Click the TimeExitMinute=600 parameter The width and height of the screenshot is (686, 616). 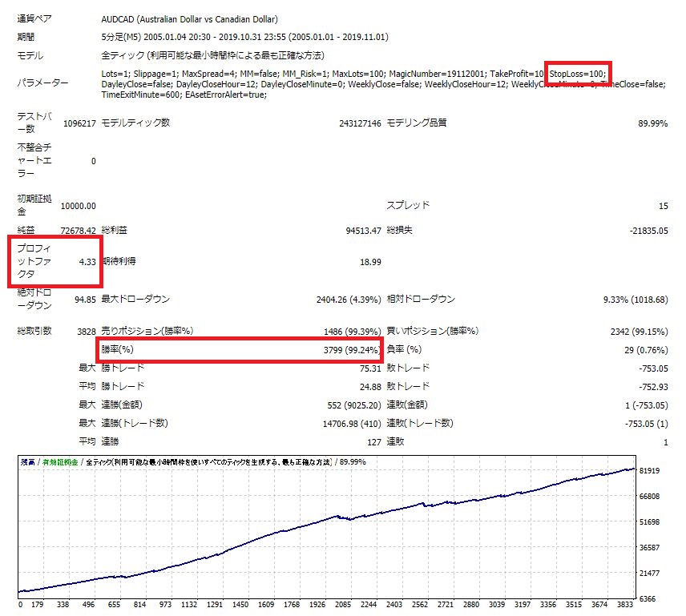(x=142, y=95)
